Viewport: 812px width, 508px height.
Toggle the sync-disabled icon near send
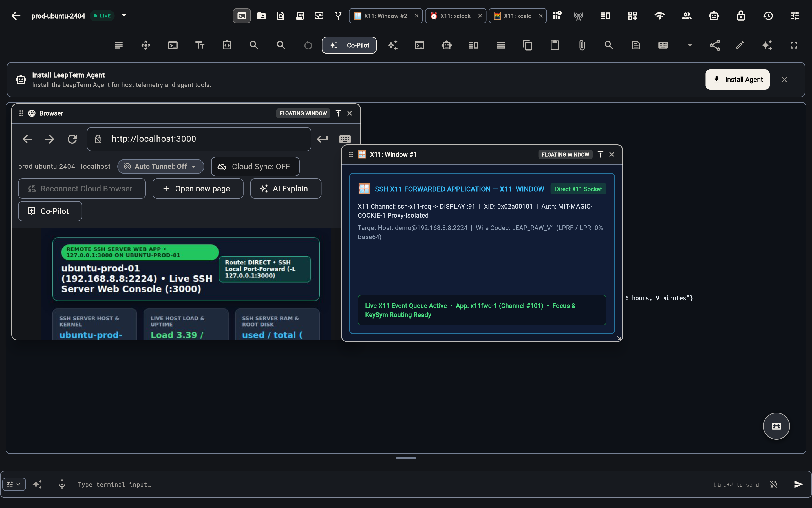[x=773, y=484]
